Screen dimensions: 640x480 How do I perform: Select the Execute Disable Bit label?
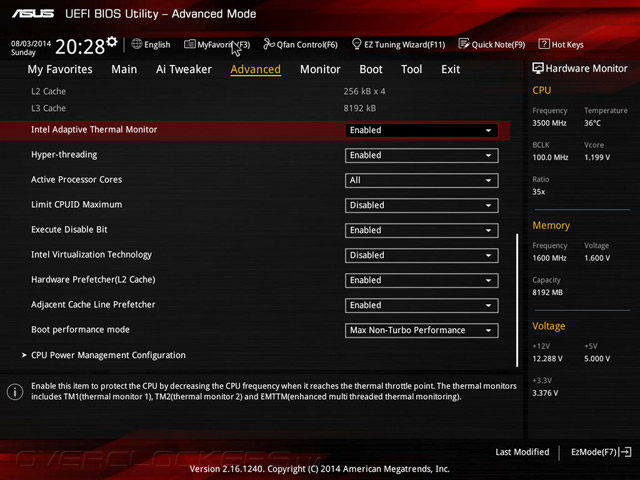pos(69,229)
